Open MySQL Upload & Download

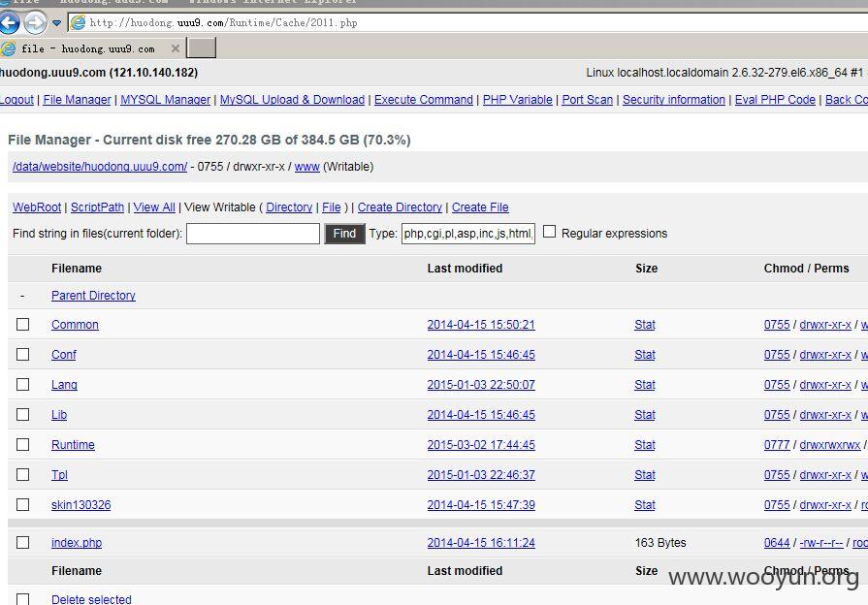292,100
